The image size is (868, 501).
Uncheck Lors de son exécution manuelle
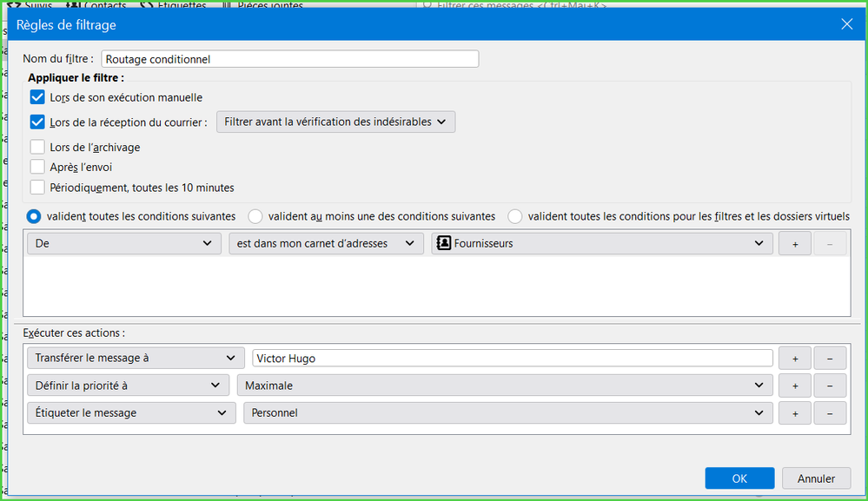(x=37, y=97)
